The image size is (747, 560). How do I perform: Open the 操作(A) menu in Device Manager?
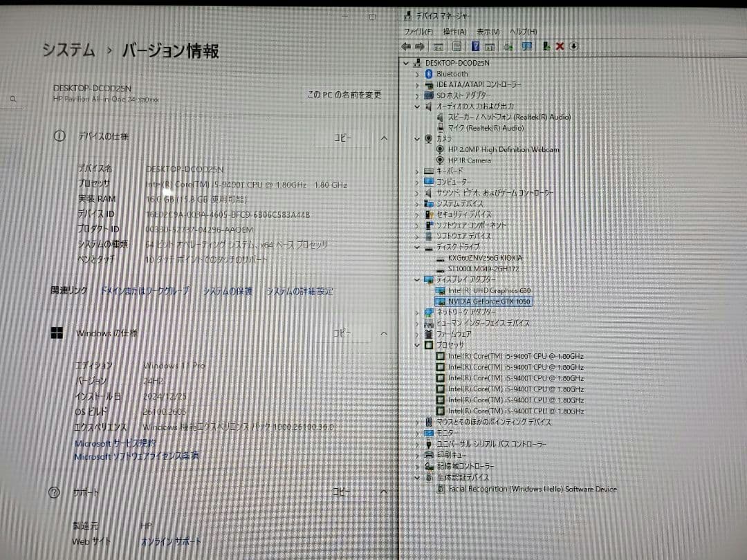point(454,31)
